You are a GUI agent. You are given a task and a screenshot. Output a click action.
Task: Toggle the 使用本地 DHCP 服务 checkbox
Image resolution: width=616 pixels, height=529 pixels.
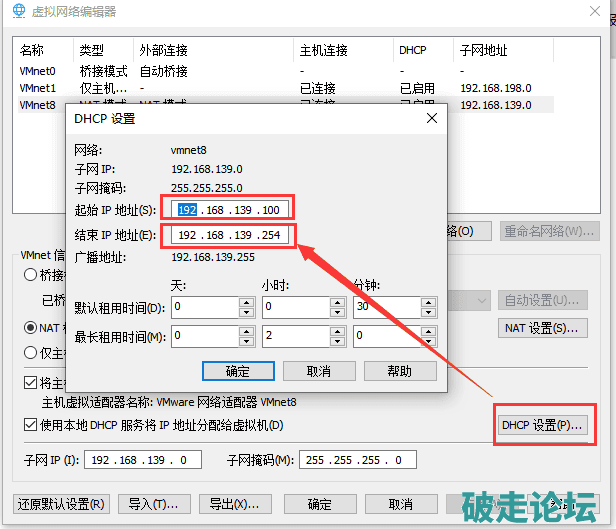(30, 425)
